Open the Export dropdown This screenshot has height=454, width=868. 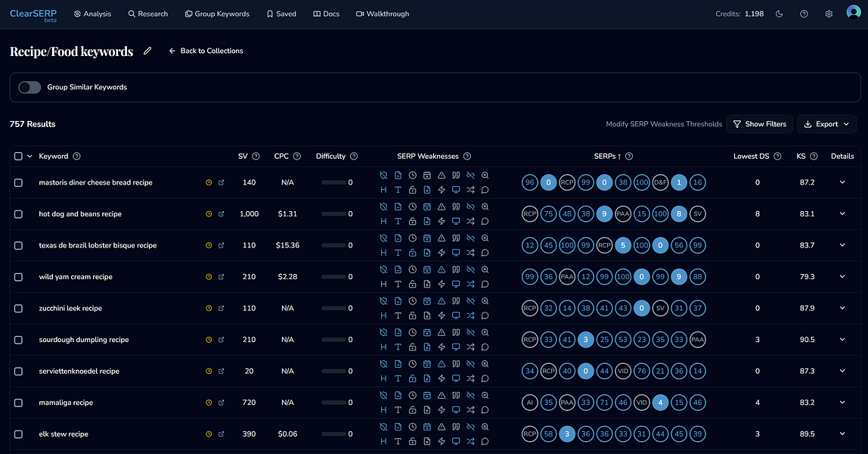(x=826, y=124)
